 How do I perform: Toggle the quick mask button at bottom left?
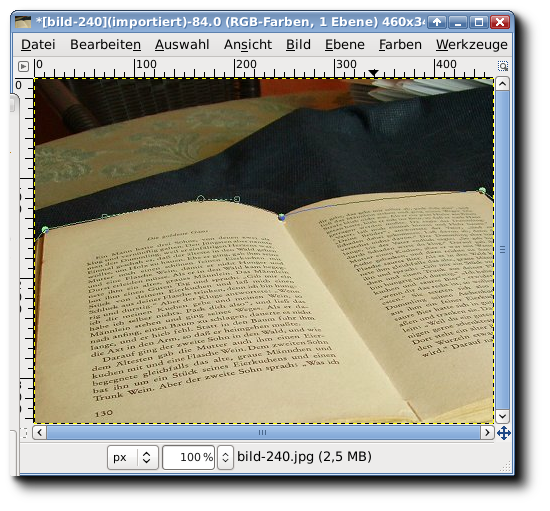(x=25, y=433)
